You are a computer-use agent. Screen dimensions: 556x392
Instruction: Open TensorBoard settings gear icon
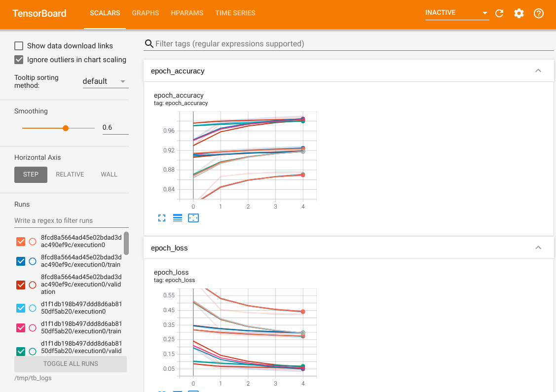point(519,13)
